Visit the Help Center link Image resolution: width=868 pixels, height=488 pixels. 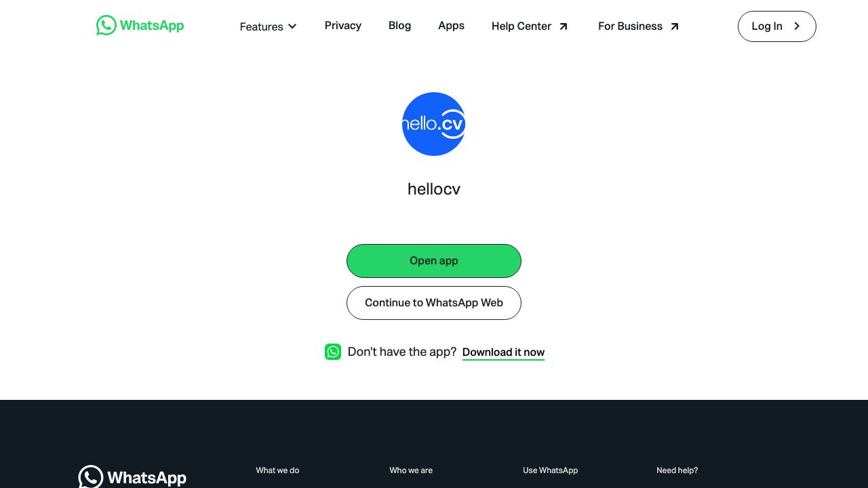530,26
